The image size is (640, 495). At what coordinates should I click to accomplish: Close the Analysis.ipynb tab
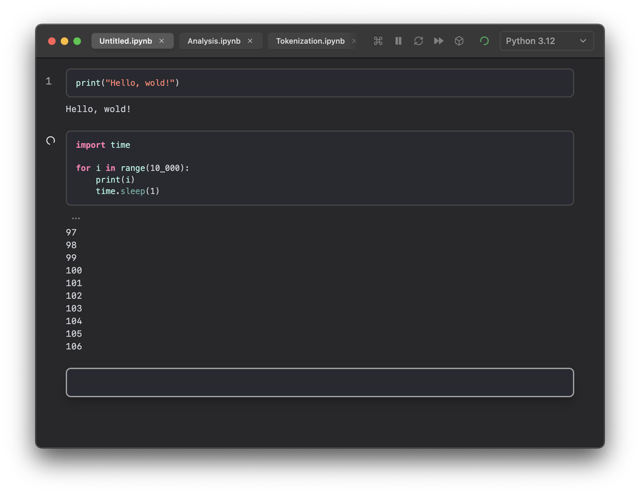250,41
